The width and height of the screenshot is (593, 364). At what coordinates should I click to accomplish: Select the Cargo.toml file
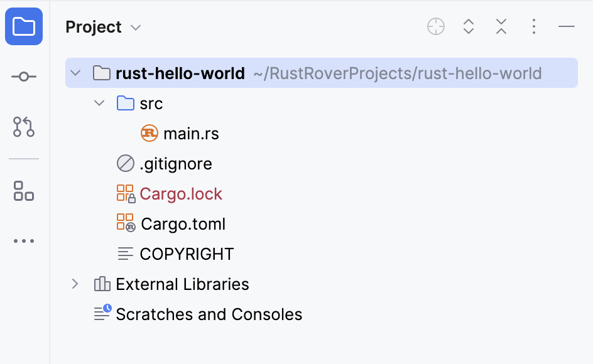tap(171, 224)
